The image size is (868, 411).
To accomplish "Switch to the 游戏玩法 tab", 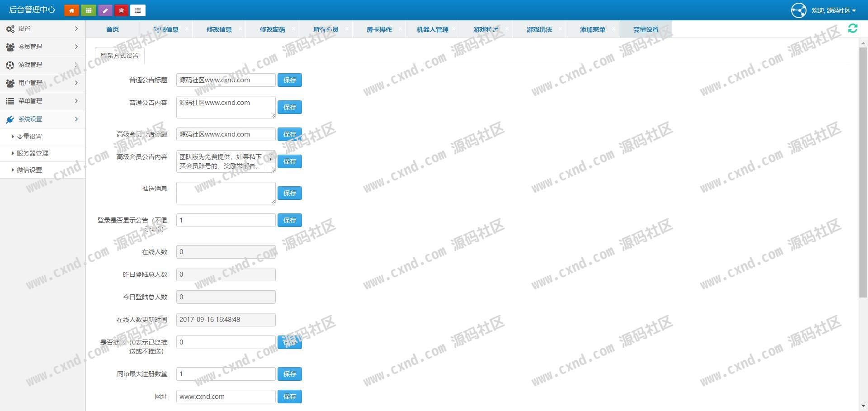I will 539,29.
